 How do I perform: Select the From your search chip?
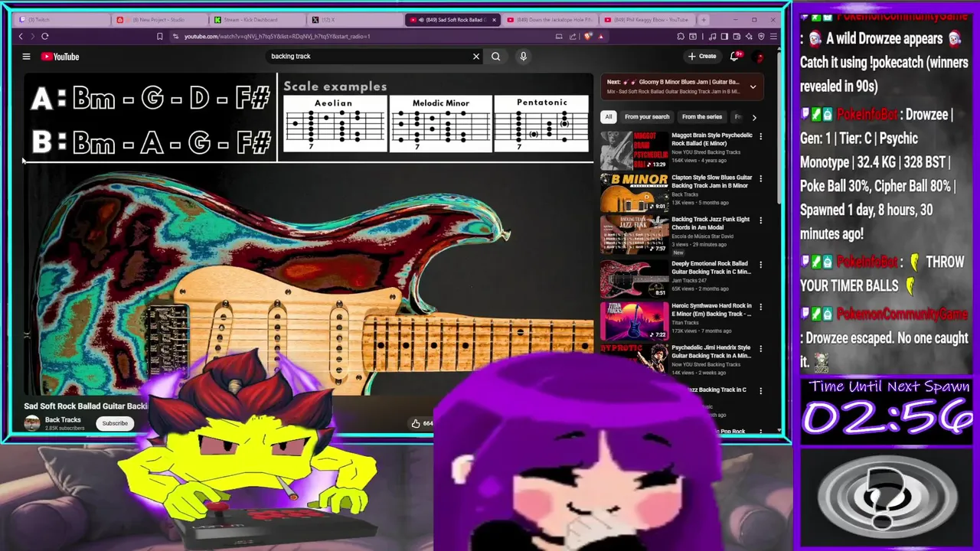tap(647, 117)
